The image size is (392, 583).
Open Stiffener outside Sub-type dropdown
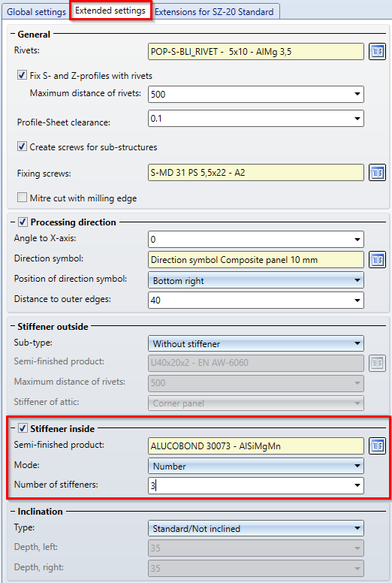(x=255, y=343)
